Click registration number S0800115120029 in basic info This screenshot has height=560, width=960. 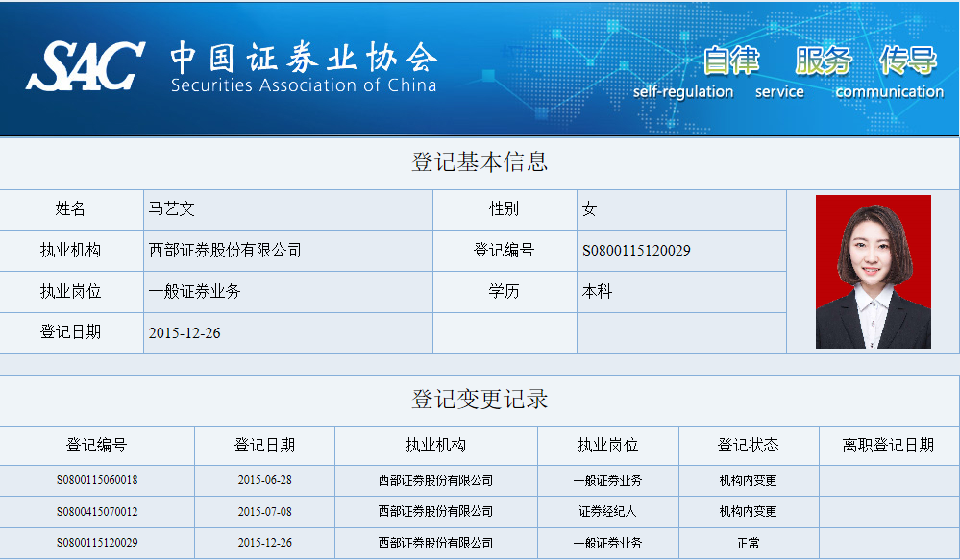(636, 251)
